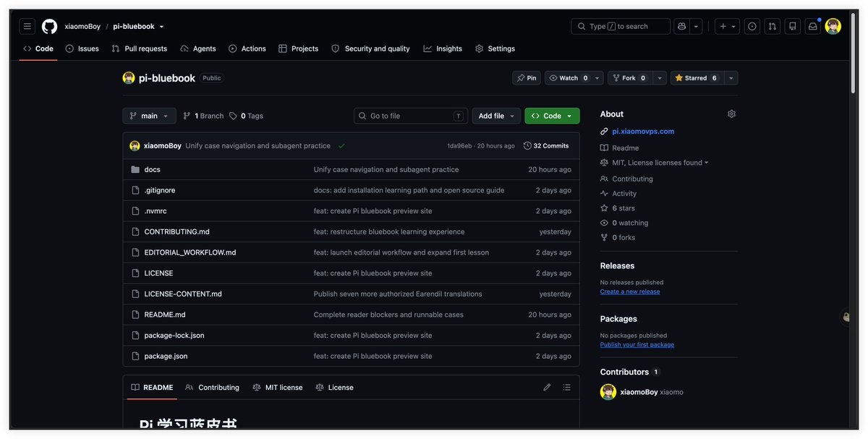
Task: View 0 Tags
Action: pos(246,116)
